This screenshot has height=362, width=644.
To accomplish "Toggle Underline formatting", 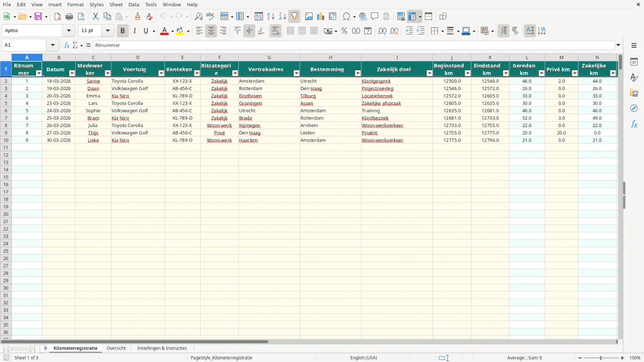I will pos(145,31).
